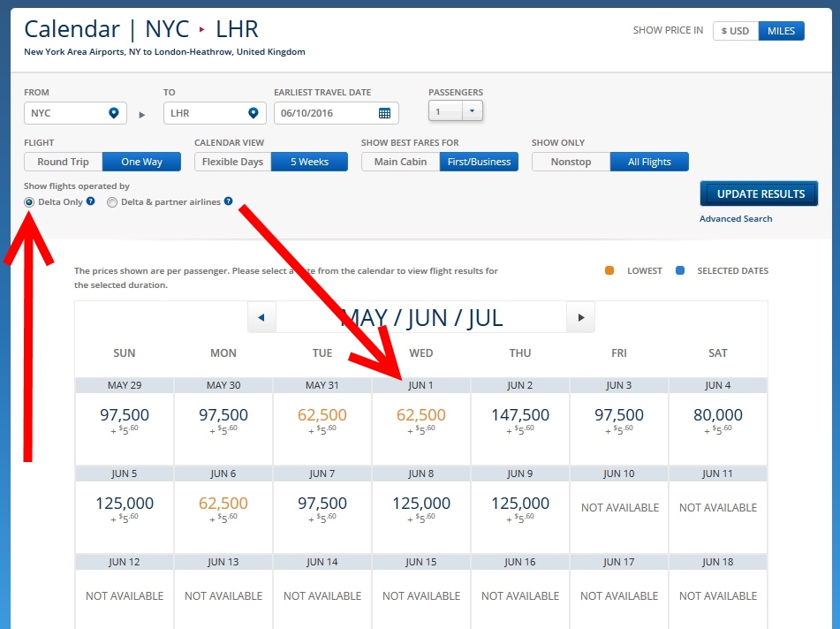Go to next month with right arrow
Screen dimensions: 840x629
tap(579, 316)
